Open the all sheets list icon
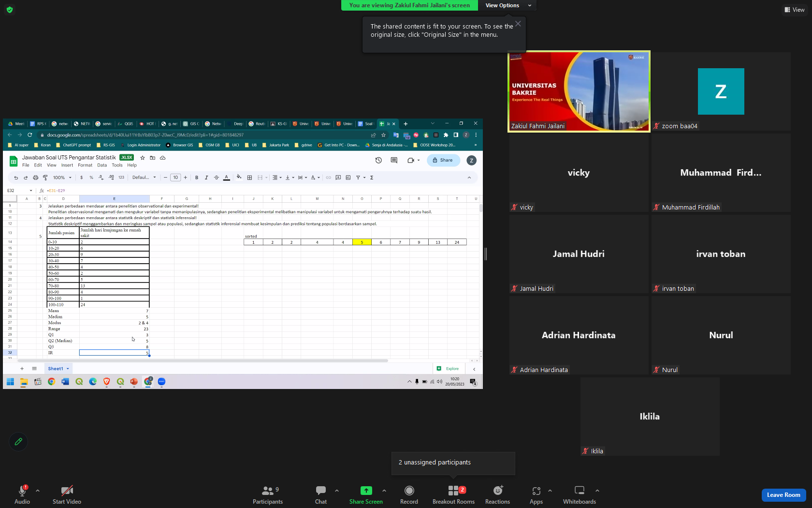The image size is (812, 508). pyautogui.click(x=34, y=369)
